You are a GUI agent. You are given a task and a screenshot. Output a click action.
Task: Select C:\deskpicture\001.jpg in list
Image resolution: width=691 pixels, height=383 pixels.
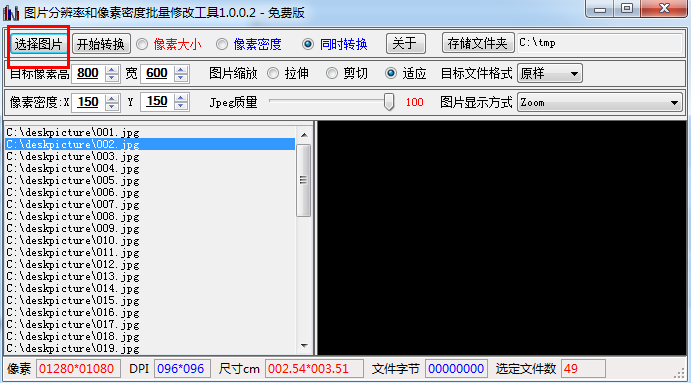(x=150, y=132)
